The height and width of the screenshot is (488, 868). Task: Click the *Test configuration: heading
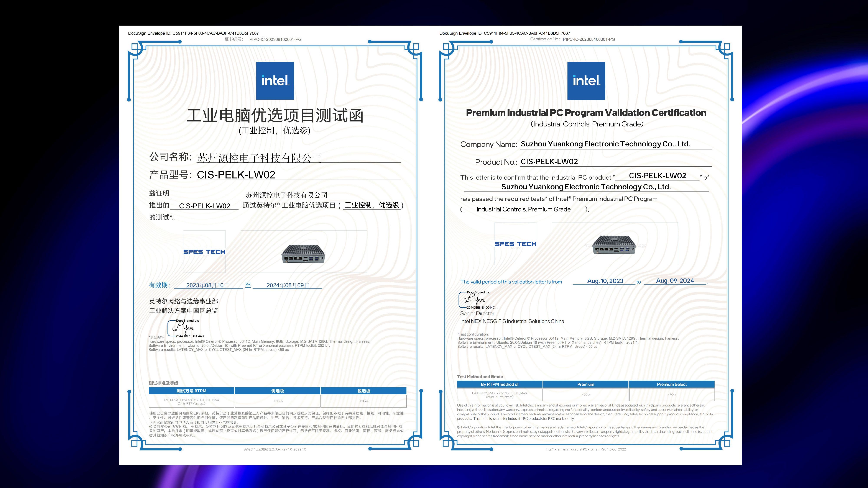pyautogui.click(x=473, y=334)
